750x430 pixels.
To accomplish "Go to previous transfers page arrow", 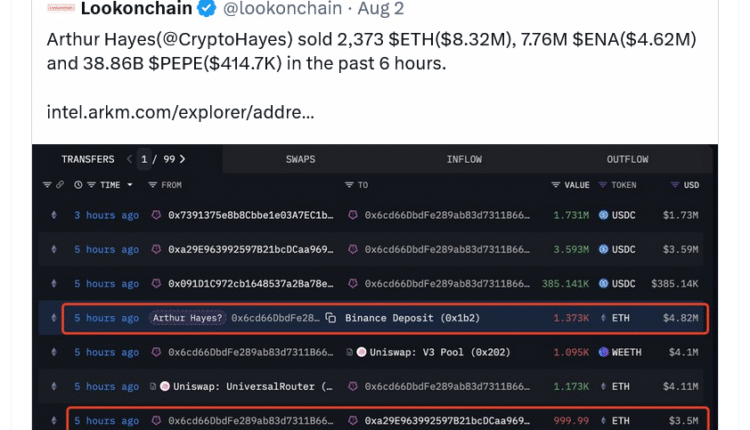I will point(129,159).
